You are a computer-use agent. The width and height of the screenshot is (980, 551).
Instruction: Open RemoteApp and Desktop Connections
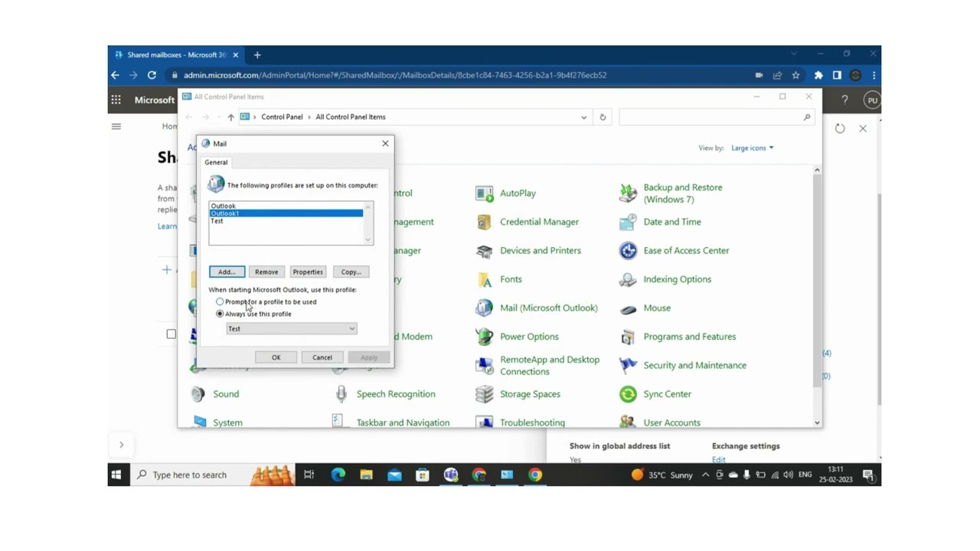[x=537, y=366]
